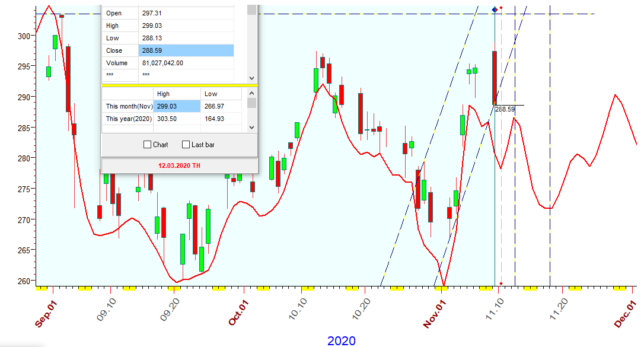Click the small red diamond at chart bottom
The height and width of the screenshot is (347, 644).
[x=501, y=284]
